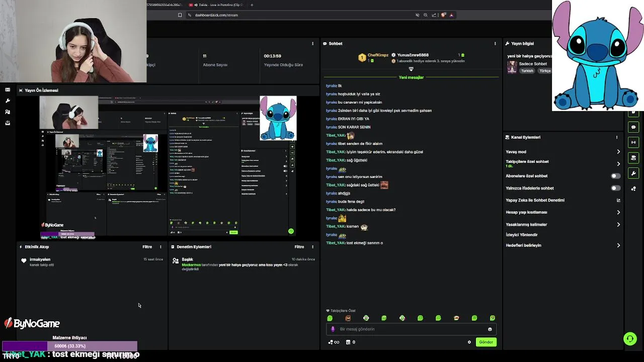Focus the Bir mesaj gönderin input
The image size is (644, 362).
[410, 329]
